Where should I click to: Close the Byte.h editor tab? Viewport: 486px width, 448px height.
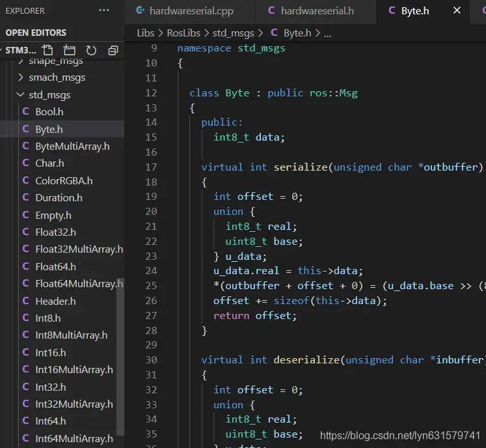point(457,10)
